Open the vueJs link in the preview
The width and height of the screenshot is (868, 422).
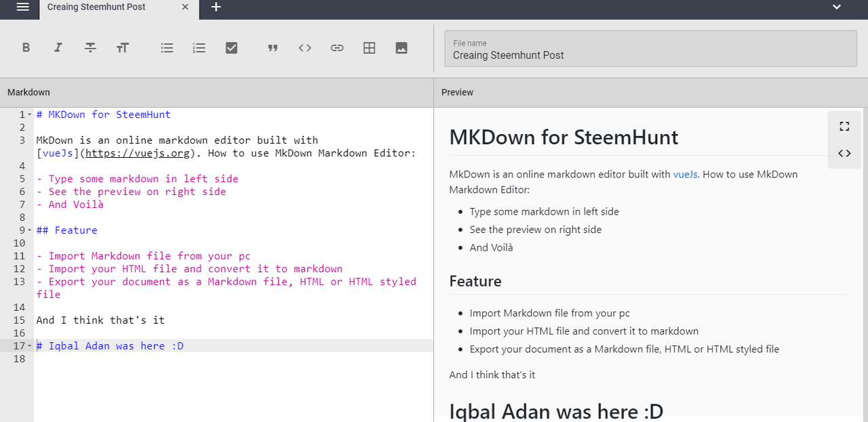[686, 174]
